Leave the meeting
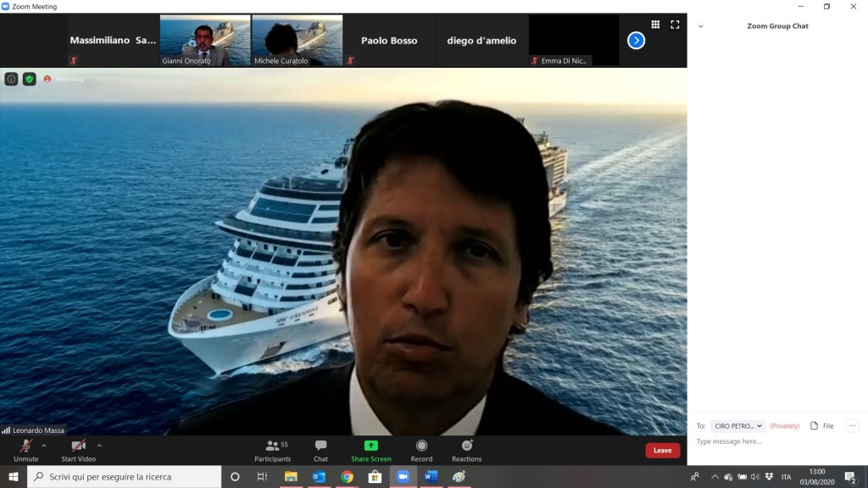The image size is (868, 488). coord(662,451)
